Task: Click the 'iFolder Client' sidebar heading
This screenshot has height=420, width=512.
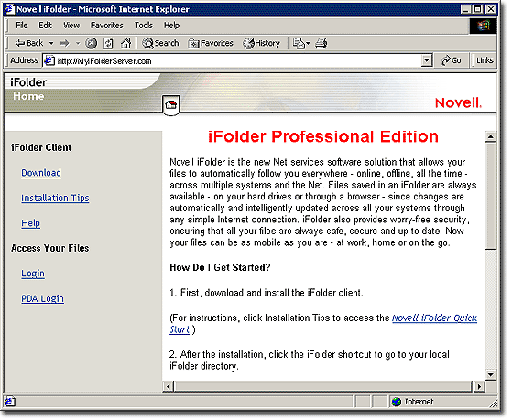Action: click(x=41, y=147)
